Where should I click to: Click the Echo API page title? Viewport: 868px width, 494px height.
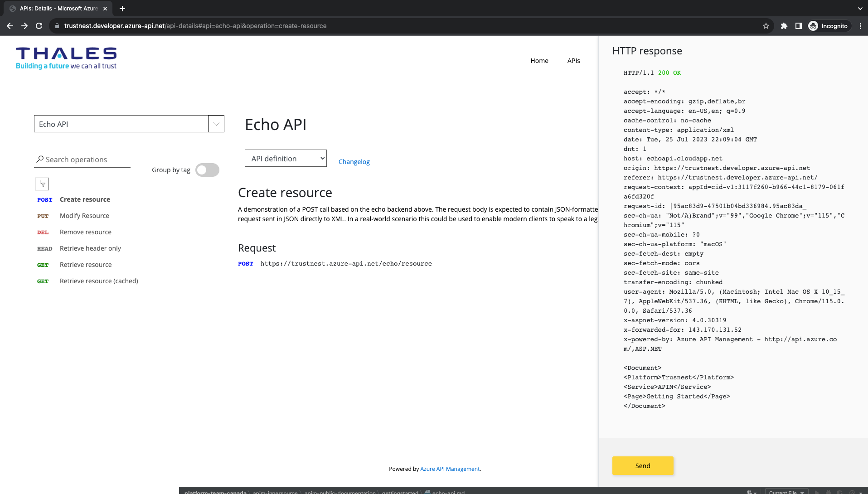click(276, 125)
